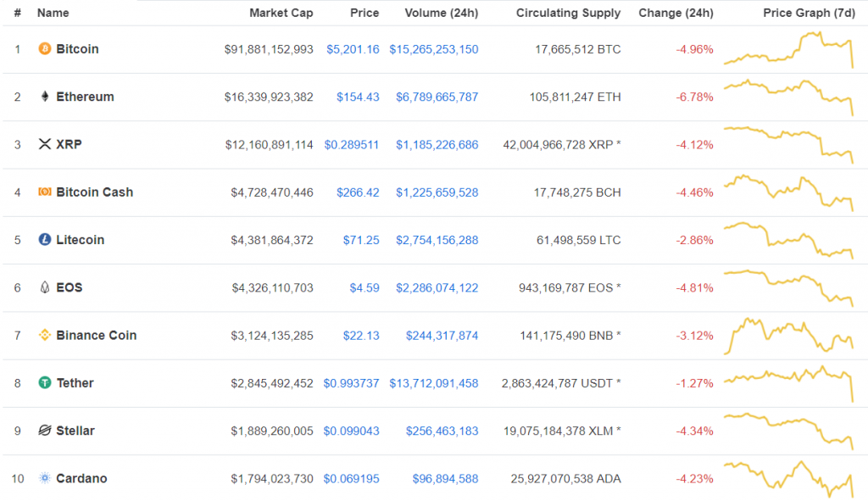The height and width of the screenshot is (501, 868).
Task: Sort by the Name column header
Action: coord(53,13)
